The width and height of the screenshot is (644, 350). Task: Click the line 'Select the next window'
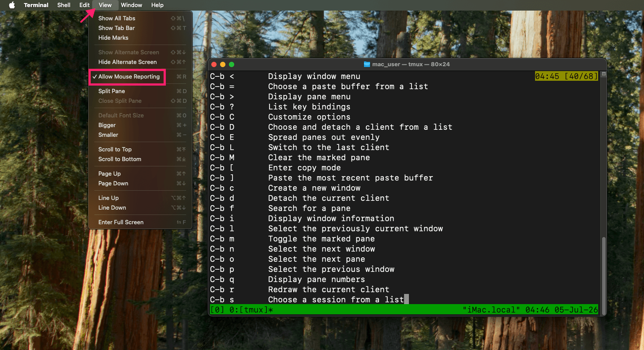(322, 249)
